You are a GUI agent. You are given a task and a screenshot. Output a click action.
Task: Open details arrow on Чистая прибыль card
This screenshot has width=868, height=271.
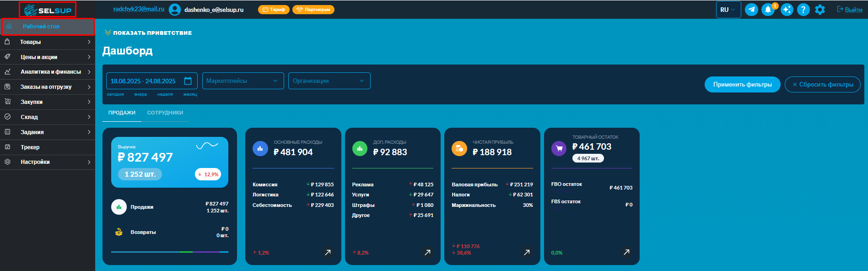(x=527, y=252)
